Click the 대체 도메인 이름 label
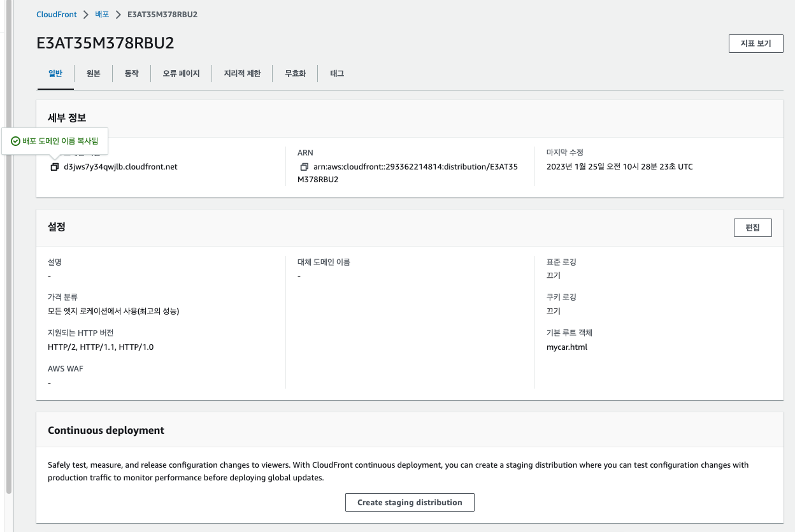 (324, 262)
